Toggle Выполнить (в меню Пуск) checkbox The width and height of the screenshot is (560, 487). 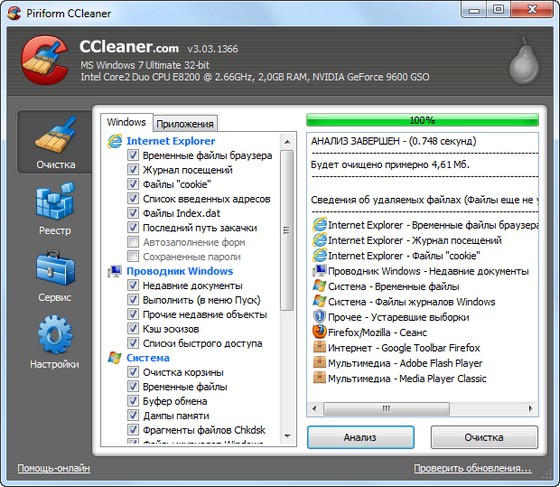133,300
